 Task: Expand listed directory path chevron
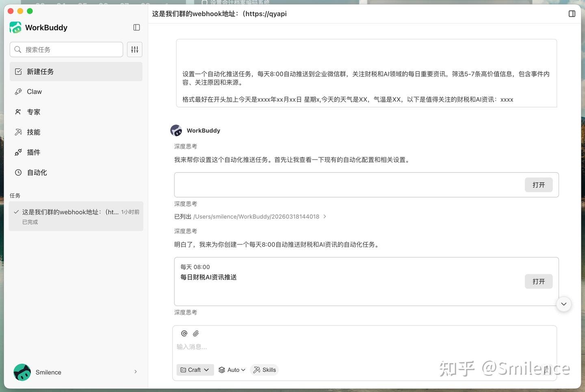(x=325, y=217)
